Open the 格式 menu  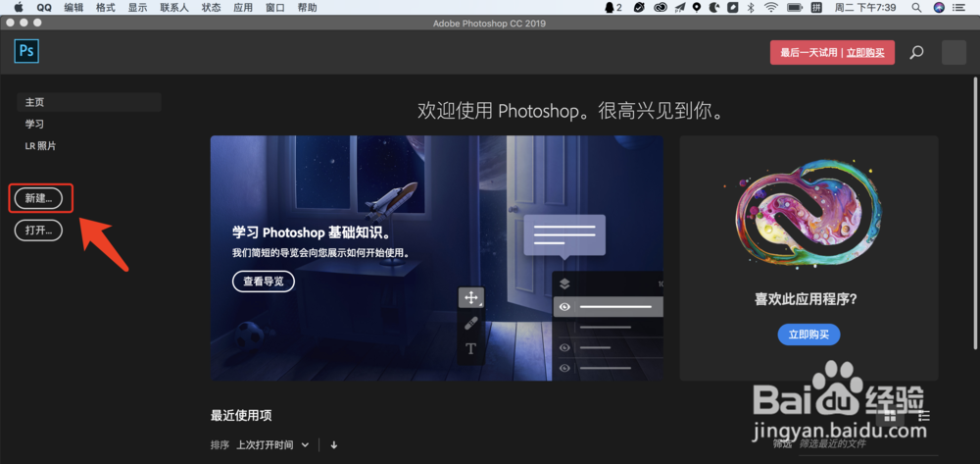[x=105, y=8]
